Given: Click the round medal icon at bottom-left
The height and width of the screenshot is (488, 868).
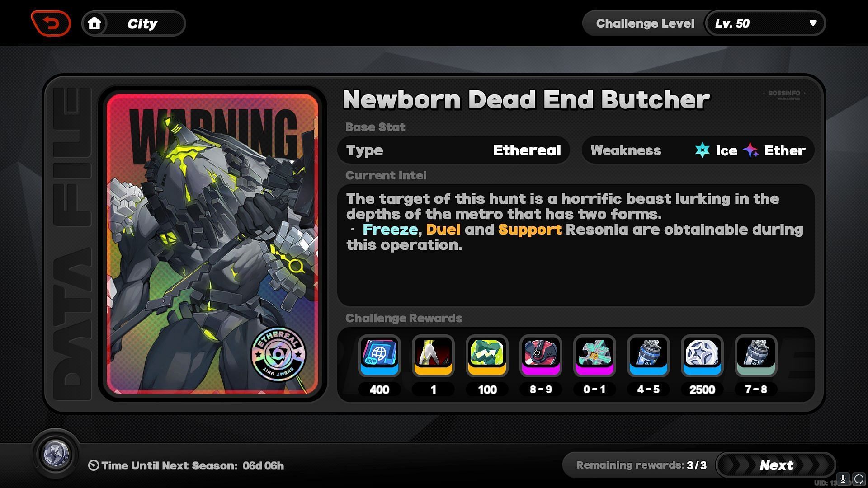Looking at the screenshot, I should (56, 454).
